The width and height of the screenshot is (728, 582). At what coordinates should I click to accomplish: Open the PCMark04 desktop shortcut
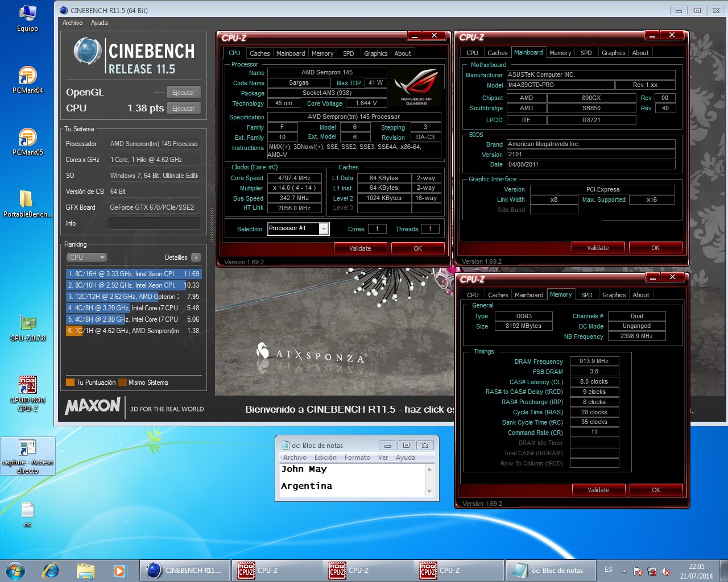27,80
